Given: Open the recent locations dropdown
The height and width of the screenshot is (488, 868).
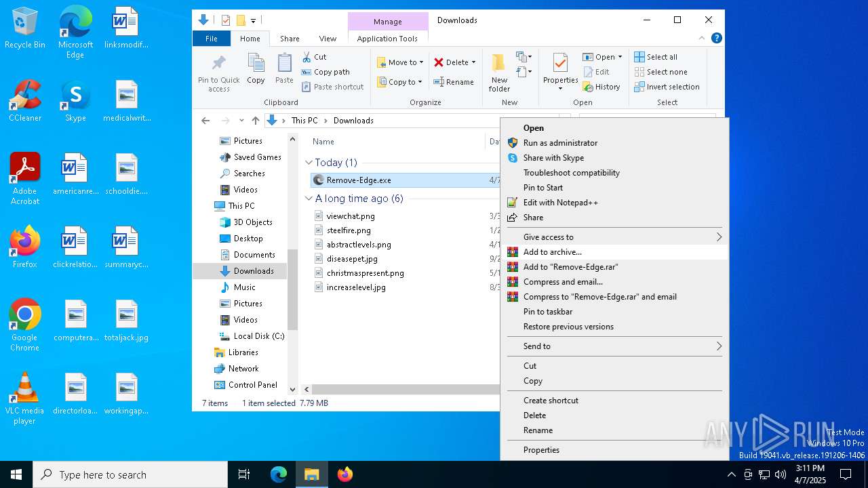Looking at the screenshot, I should (241, 121).
